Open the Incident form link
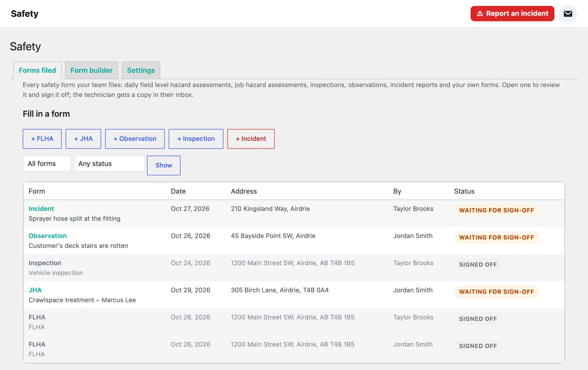The width and height of the screenshot is (588, 370). (41, 209)
